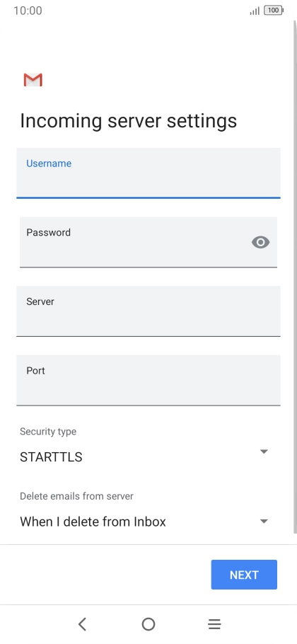Focus the Username input field

(148, 173)
